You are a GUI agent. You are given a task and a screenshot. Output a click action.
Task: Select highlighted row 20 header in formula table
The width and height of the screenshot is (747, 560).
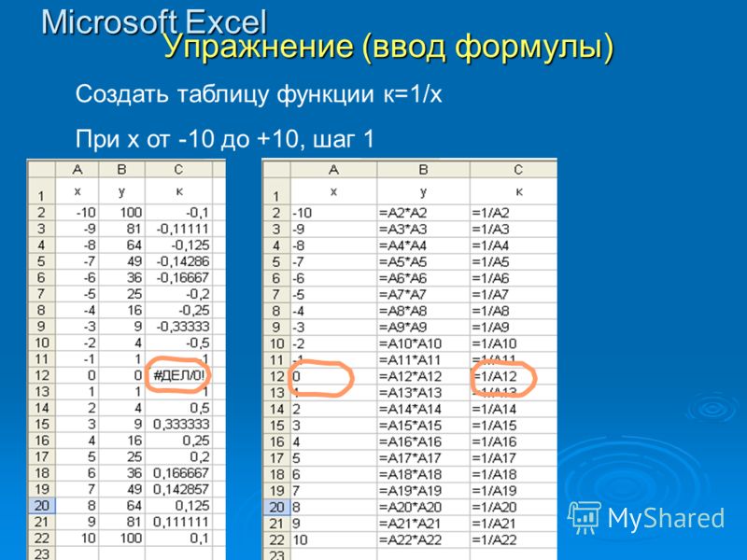click(276, 507)
